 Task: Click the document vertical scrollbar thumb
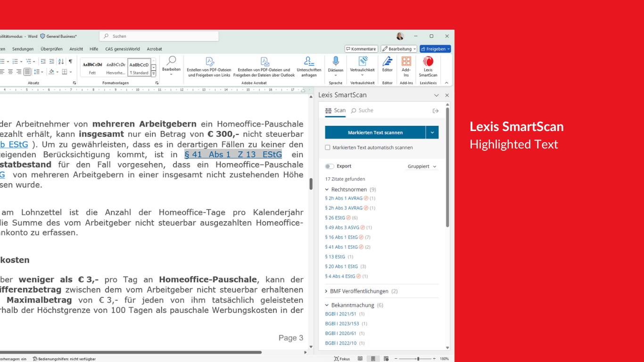tap(311, 184)
